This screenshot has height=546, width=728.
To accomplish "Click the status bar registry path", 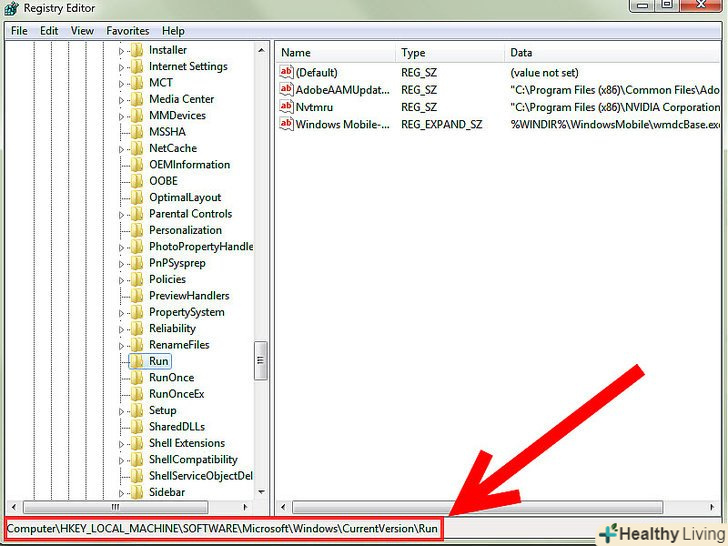I will (x=222, y=528).
